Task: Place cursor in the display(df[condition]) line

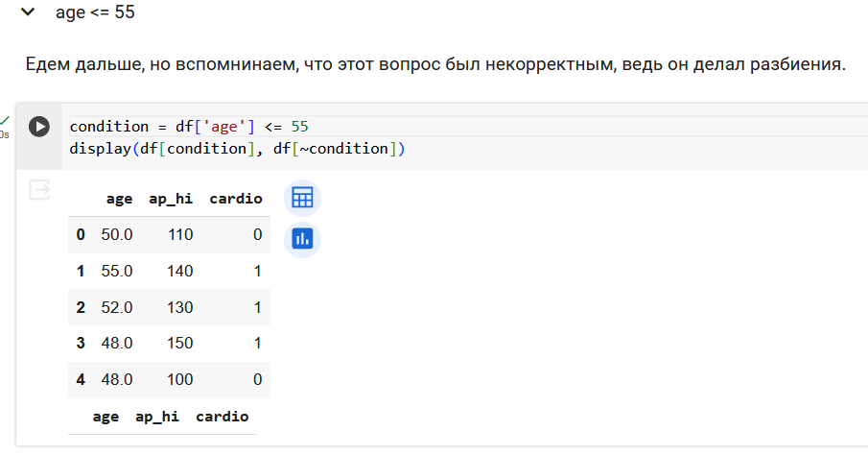Action: pyautogui.click(x=237, y=149)
